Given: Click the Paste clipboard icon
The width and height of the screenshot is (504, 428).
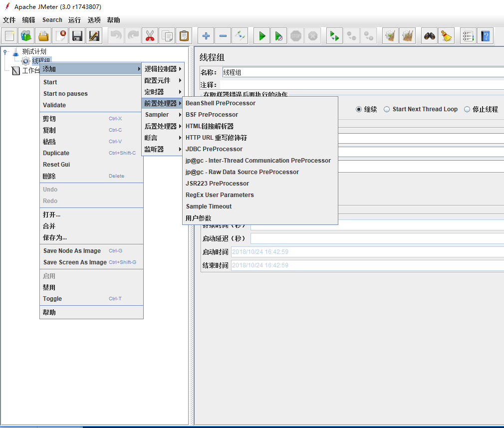Looking at the screenshot, I should point(184,36).
